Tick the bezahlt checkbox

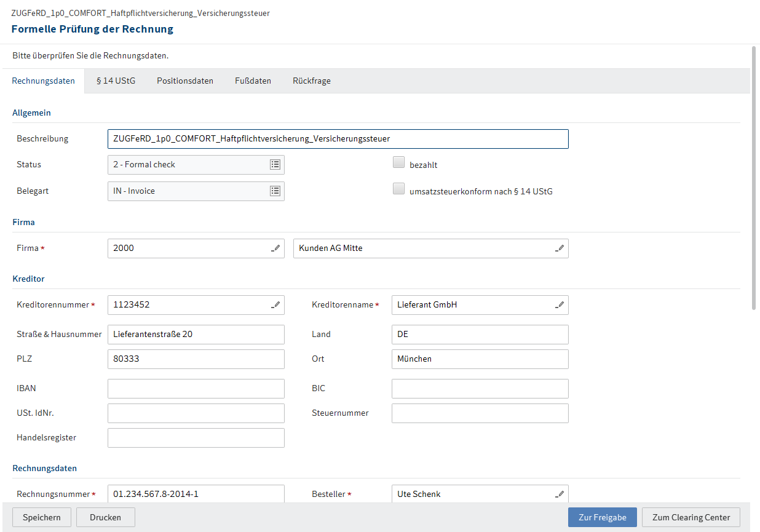click(398, 163)
